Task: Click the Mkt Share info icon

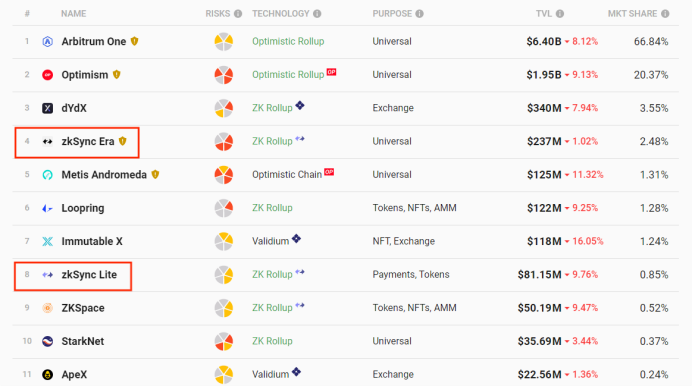Action: tap(665, 14)
